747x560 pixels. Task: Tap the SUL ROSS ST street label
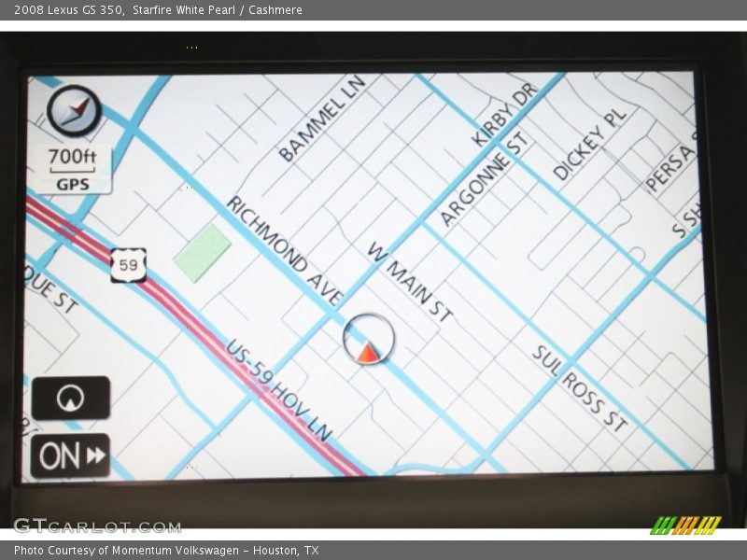point(580,388)
